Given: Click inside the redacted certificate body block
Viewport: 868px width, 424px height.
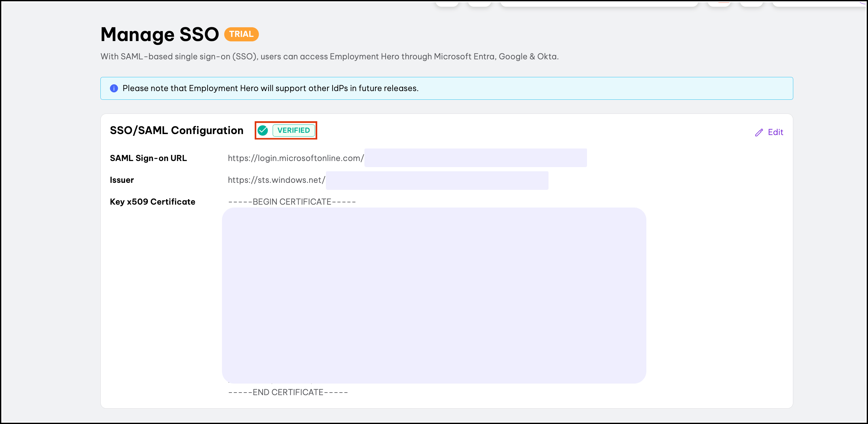Looking at the screenshot, I should [x=434, y=295].
